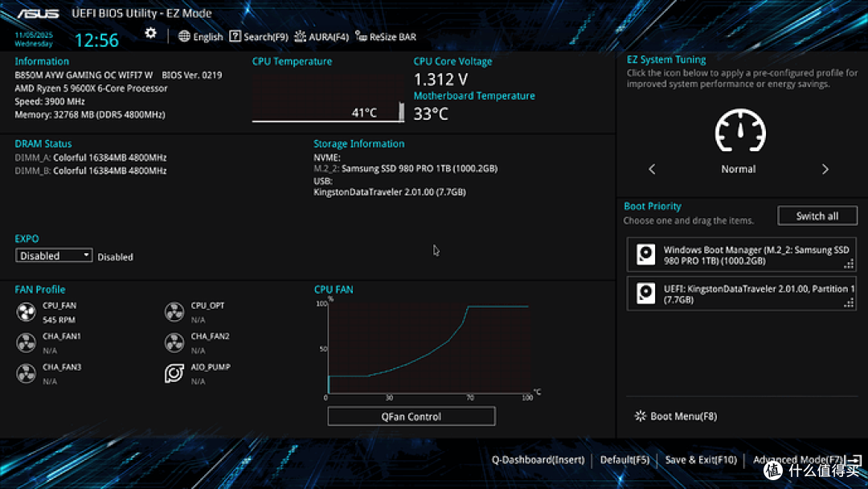Click the CPU_FAN fan icon
The height and width of the screenshot is (489, 868).
pyautogui.click(x=26, y=312)
